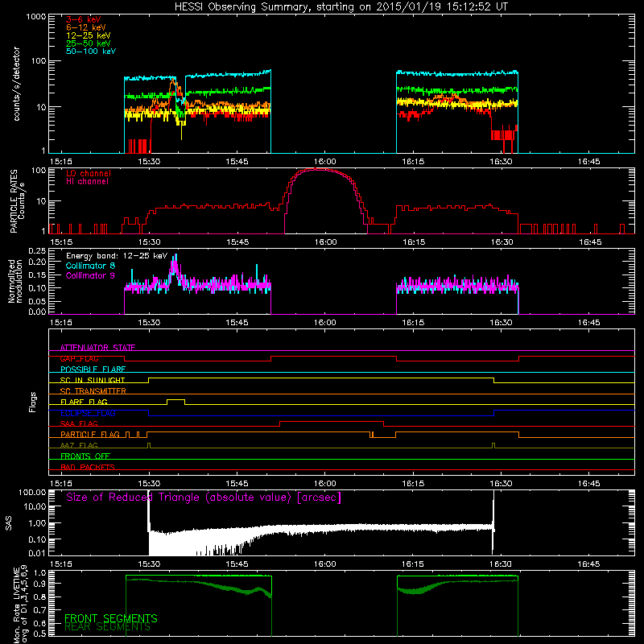Click the raised pulse on the FLARE_FLAG line
The width and height of the screenshot is (644, 644).
pos(175,400)
